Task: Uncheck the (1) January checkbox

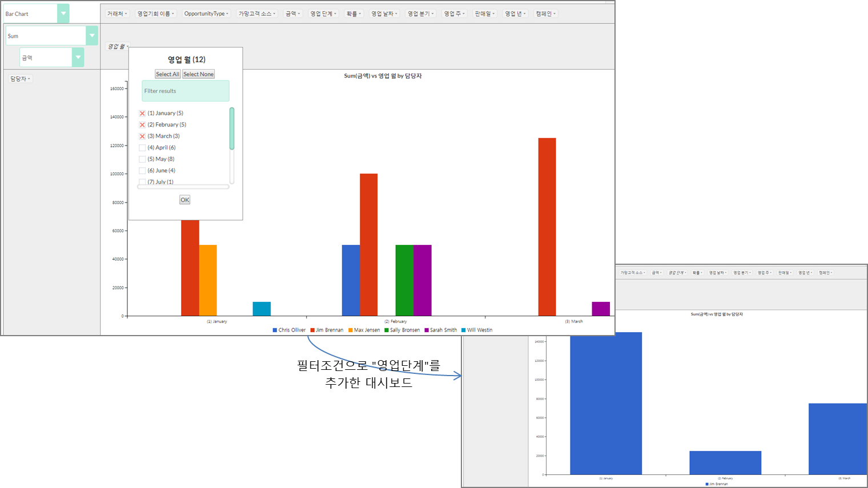Action: tap(142, 114)
